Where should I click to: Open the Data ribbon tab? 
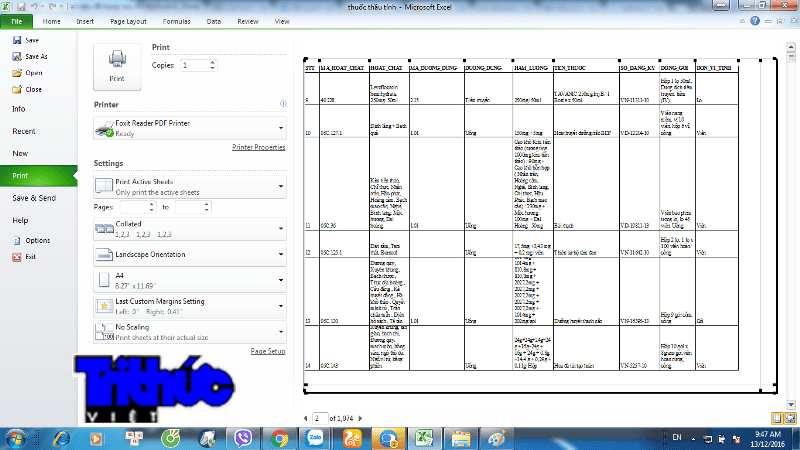pos(214,21)
